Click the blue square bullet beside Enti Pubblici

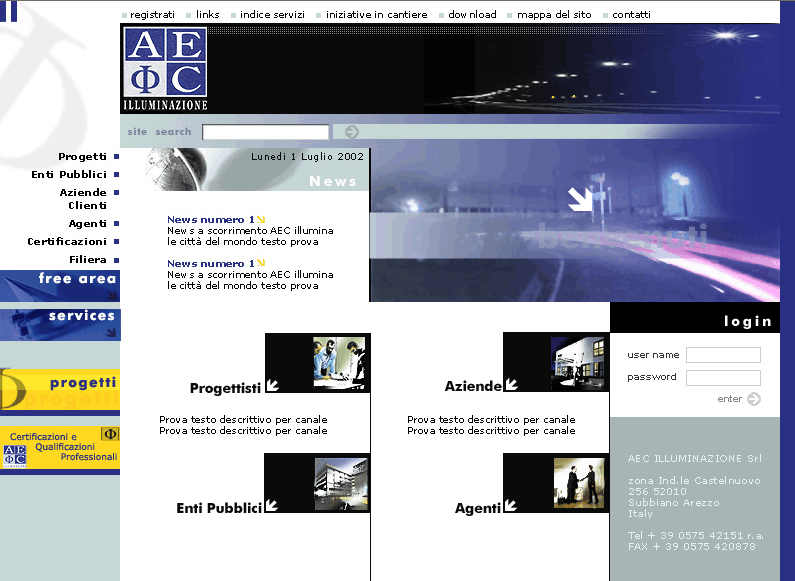pos(117,174)
